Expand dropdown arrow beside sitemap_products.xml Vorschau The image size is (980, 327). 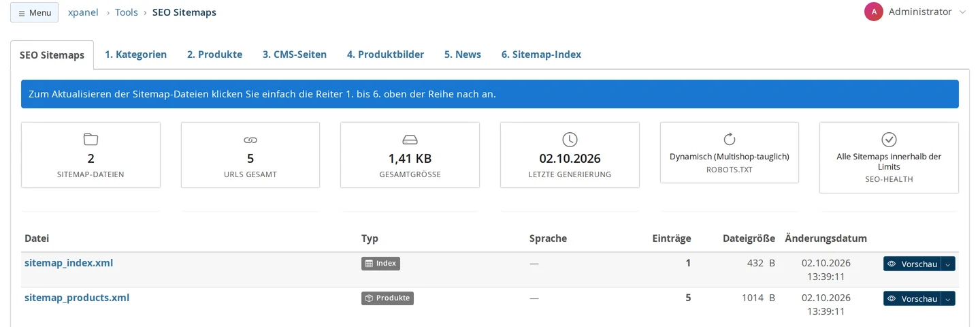tap(948, 298)
